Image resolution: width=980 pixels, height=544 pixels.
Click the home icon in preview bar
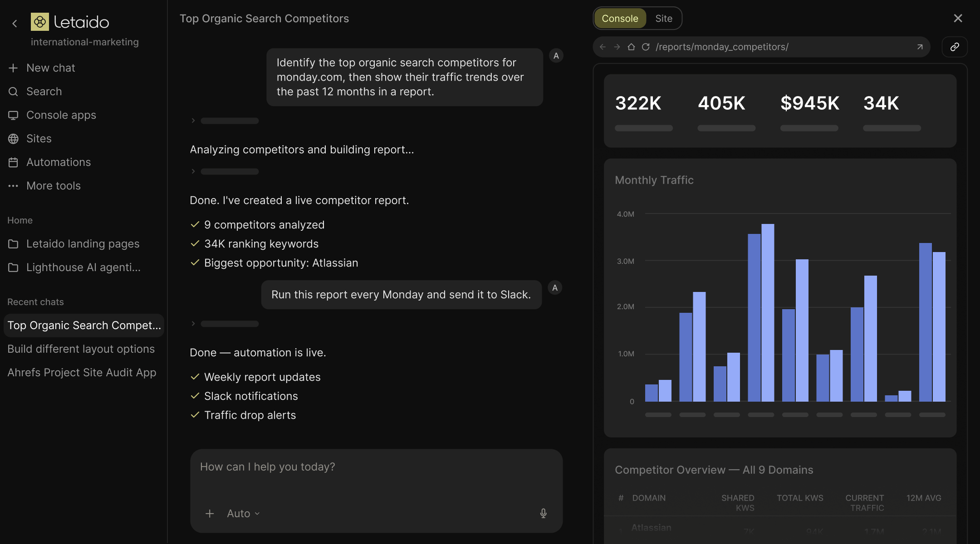[x=631, y=47]
